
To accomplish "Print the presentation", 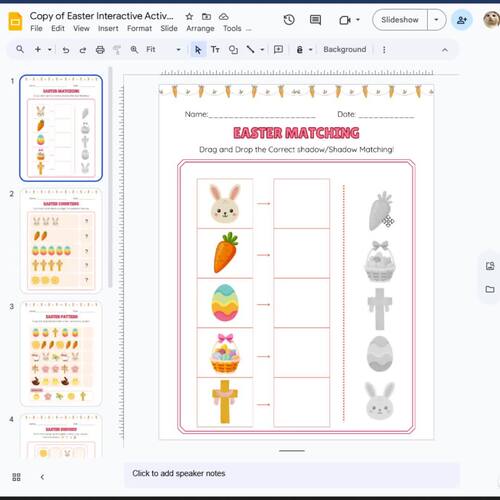I will [100, 50].
